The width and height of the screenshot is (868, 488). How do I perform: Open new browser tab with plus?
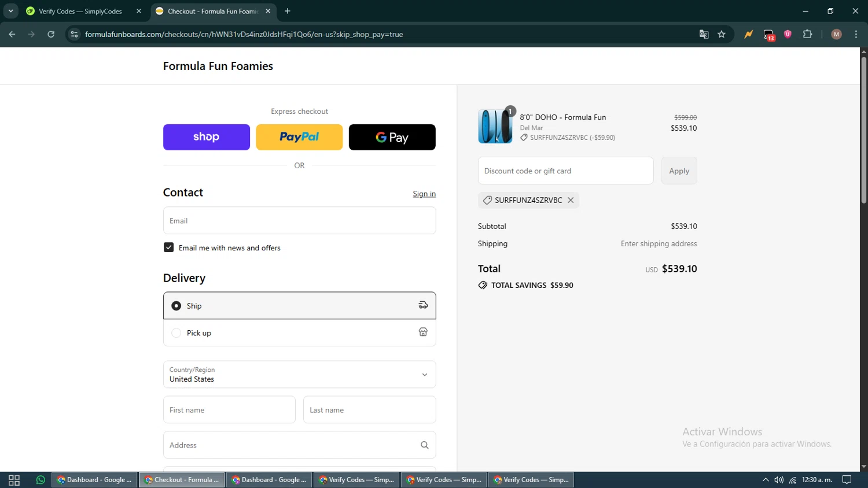(x=288, y=11)
